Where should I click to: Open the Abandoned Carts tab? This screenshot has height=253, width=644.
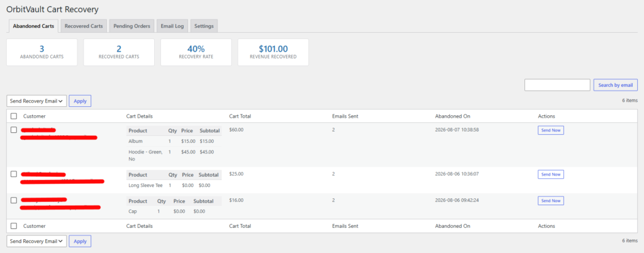pyautogui.click(x=33, y=26)
